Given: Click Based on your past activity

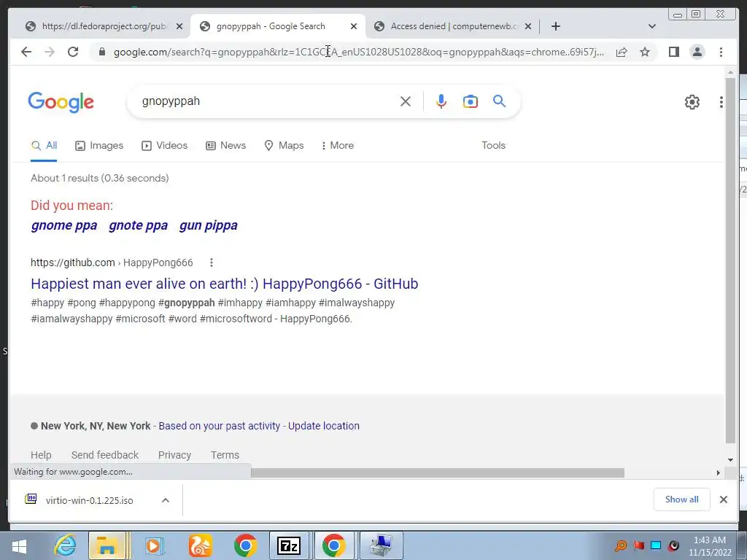Looking at the screenshot, I should [x=219, y=426].
